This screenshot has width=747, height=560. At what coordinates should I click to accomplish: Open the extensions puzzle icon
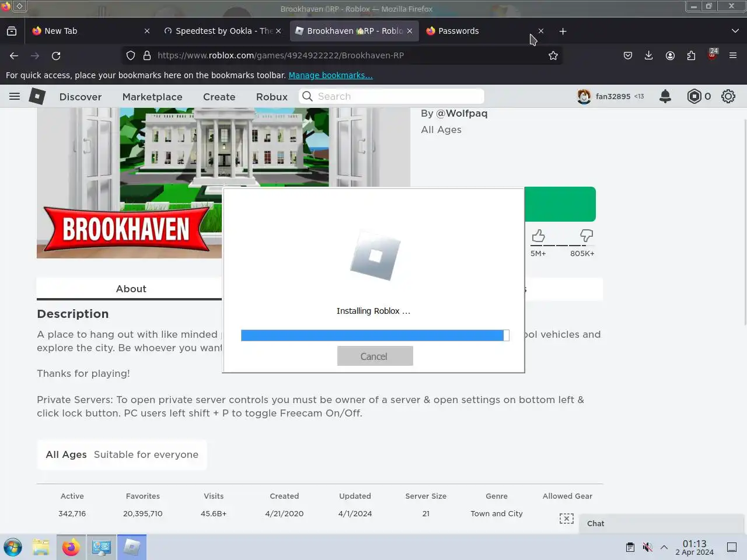pyautogui.click(x=691, y=55)
